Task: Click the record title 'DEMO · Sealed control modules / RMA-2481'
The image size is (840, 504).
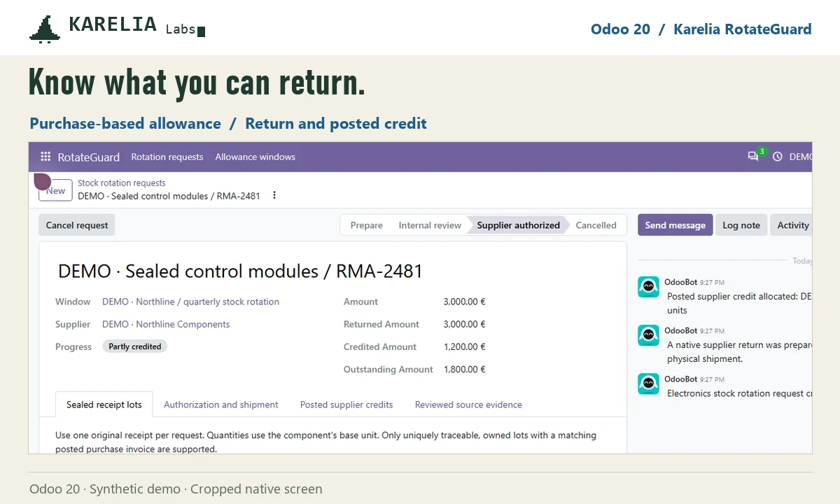Action: 240,271
